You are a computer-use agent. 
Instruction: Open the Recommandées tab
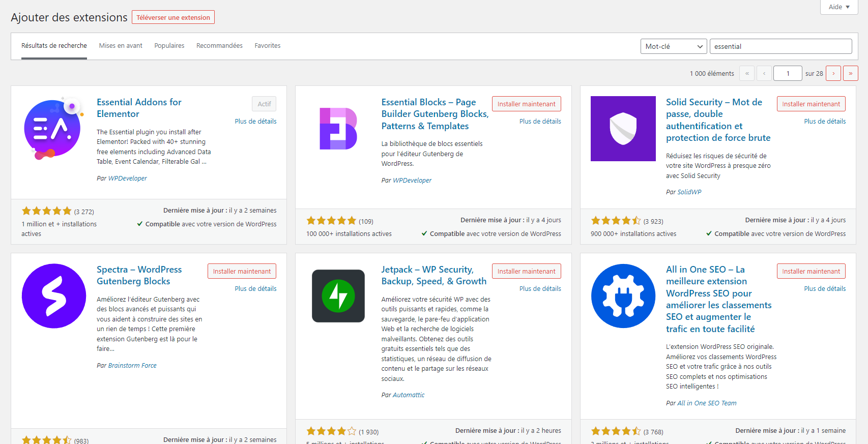219,46
